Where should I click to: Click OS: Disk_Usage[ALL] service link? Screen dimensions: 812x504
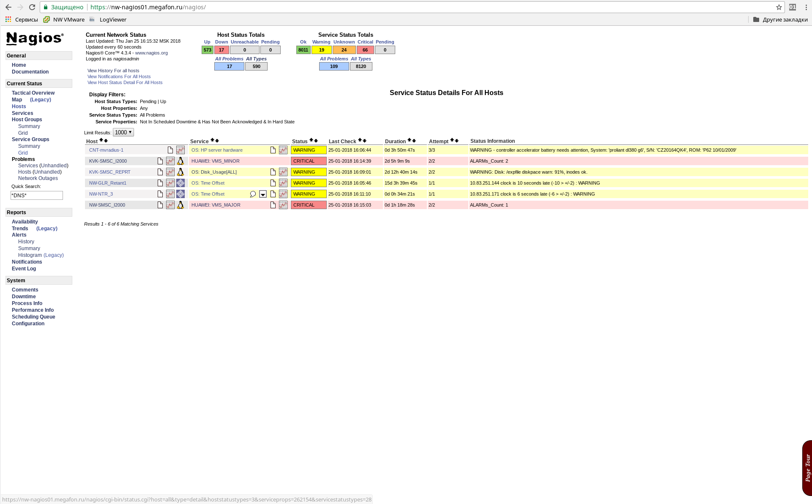point(214,172)
